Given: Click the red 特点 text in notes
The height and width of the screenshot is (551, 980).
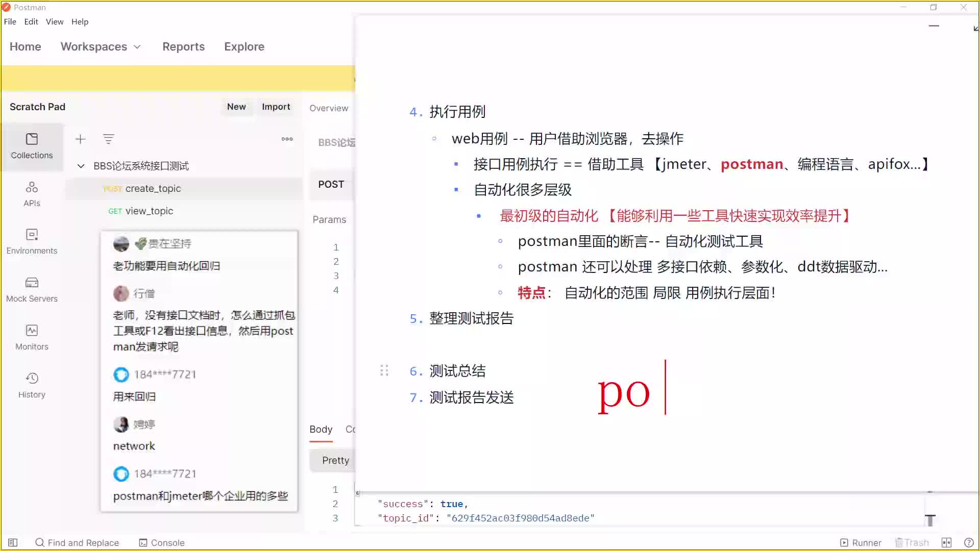Looking at the screenshot, I should [x=531, y=293].
